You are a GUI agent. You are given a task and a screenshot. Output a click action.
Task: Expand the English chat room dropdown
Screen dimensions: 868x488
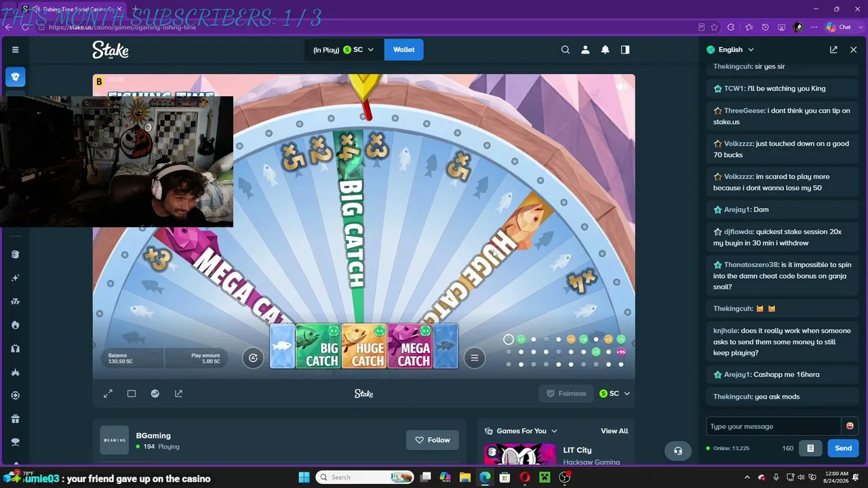click(x=730, y=49)
